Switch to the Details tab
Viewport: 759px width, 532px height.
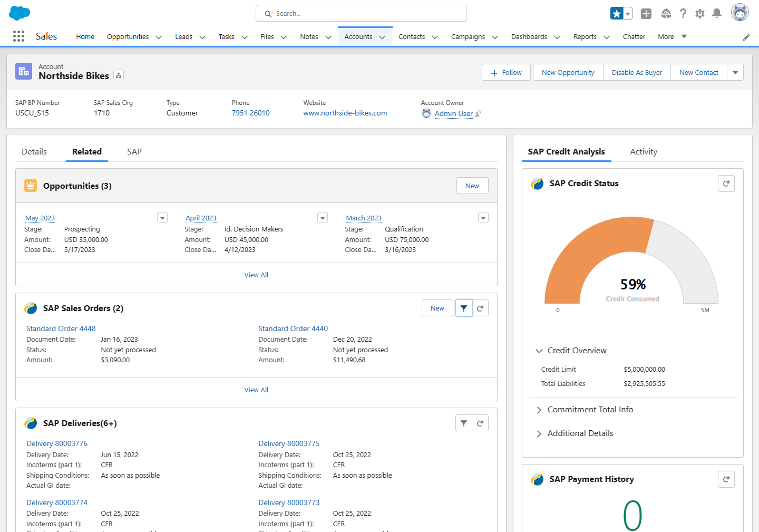(34, 152)
